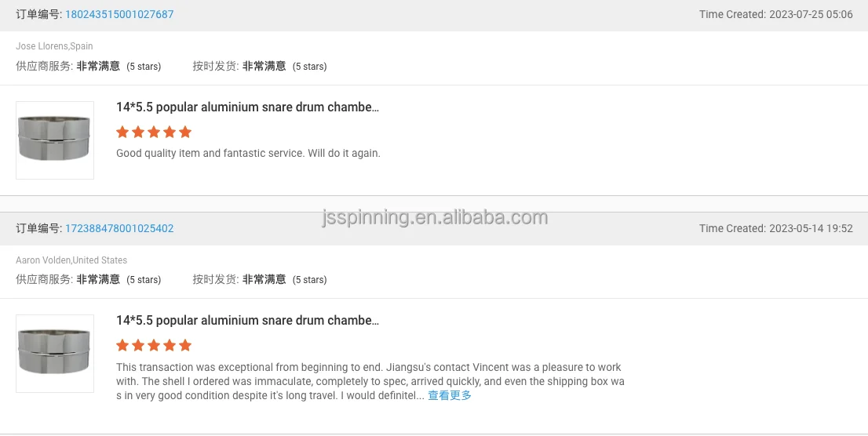Open the product title in the United States review
The height and width of the screenshot is (436, 868).
pos(247,321)
